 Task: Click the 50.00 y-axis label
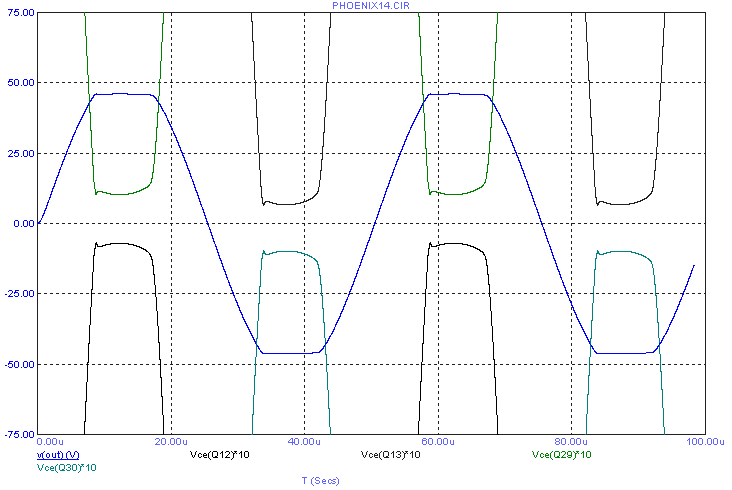21,83
